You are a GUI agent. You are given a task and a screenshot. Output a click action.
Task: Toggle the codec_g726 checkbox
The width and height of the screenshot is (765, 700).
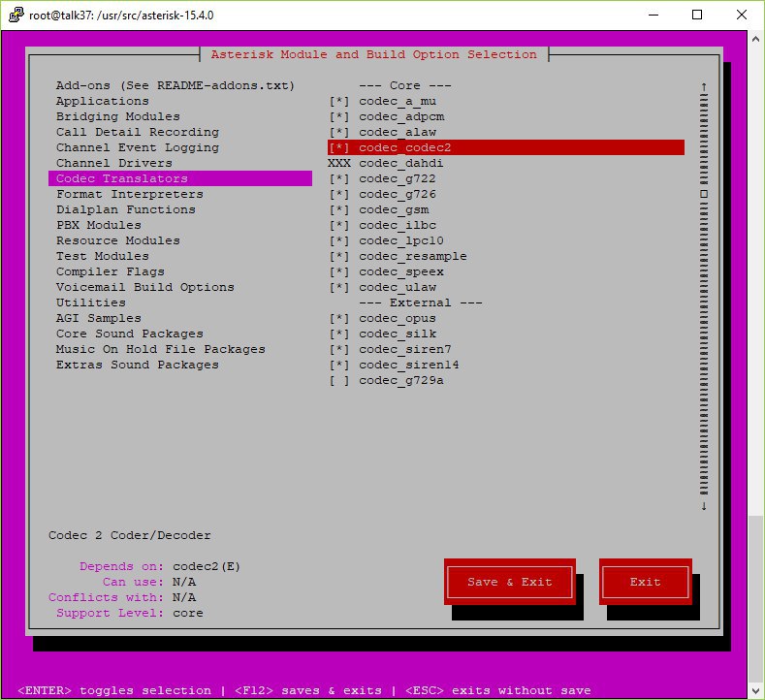(339, 195)
